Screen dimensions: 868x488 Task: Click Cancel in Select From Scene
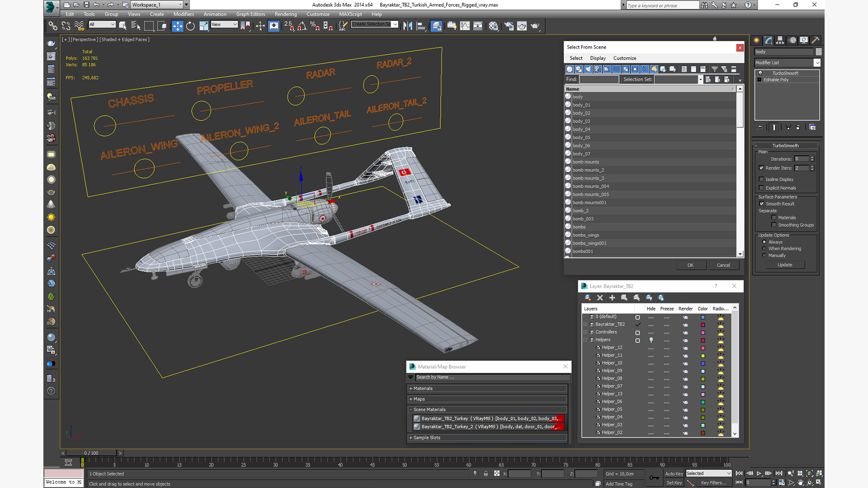(723, 265)
